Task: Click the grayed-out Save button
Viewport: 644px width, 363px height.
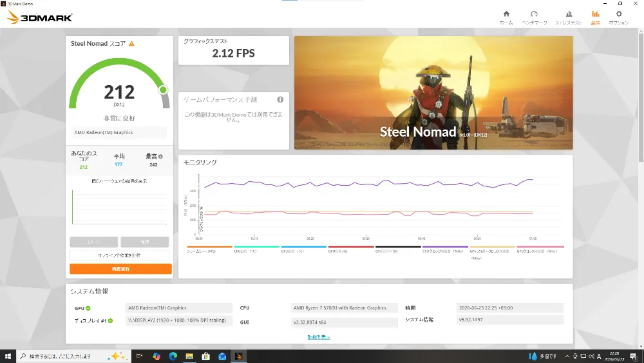Action: point(144,242)
